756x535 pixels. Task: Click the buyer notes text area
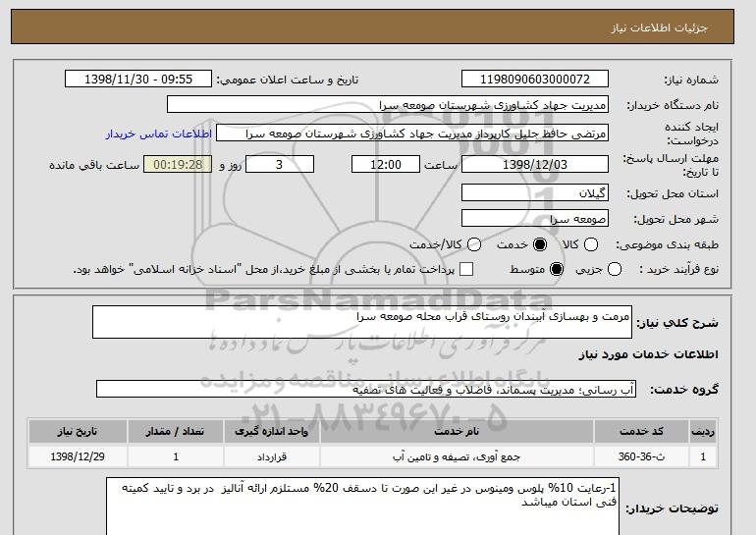362,507
